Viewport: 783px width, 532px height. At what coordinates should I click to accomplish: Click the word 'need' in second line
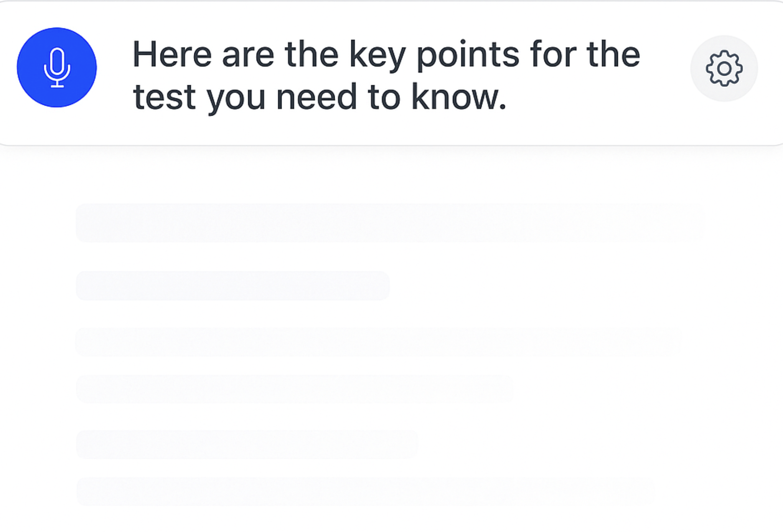[316, 96]
